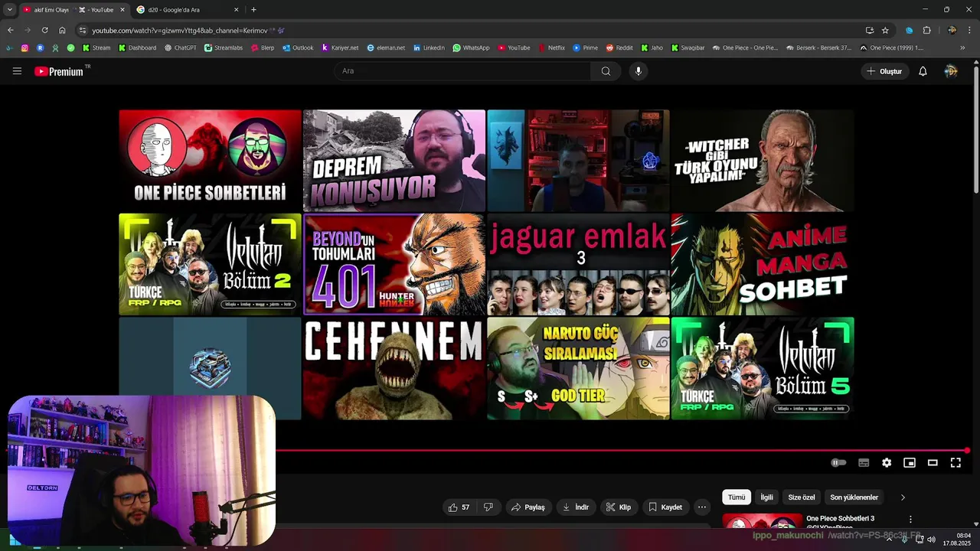
Task: Select the Son yüklenenler chip
Action: tap(854, 497)
